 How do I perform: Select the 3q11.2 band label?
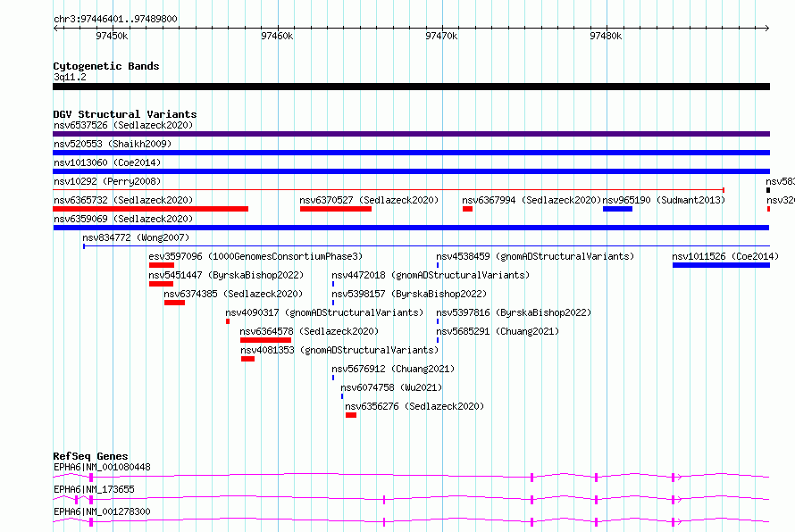70,77
